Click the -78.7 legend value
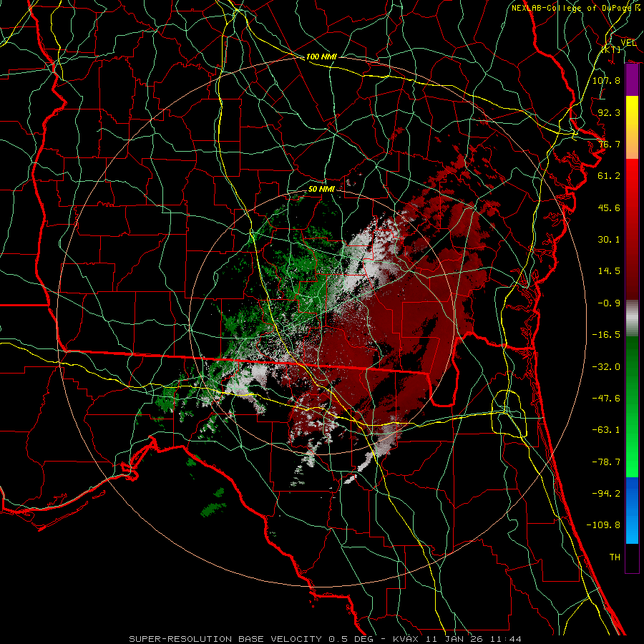644x644 pixels. point(606,462)
